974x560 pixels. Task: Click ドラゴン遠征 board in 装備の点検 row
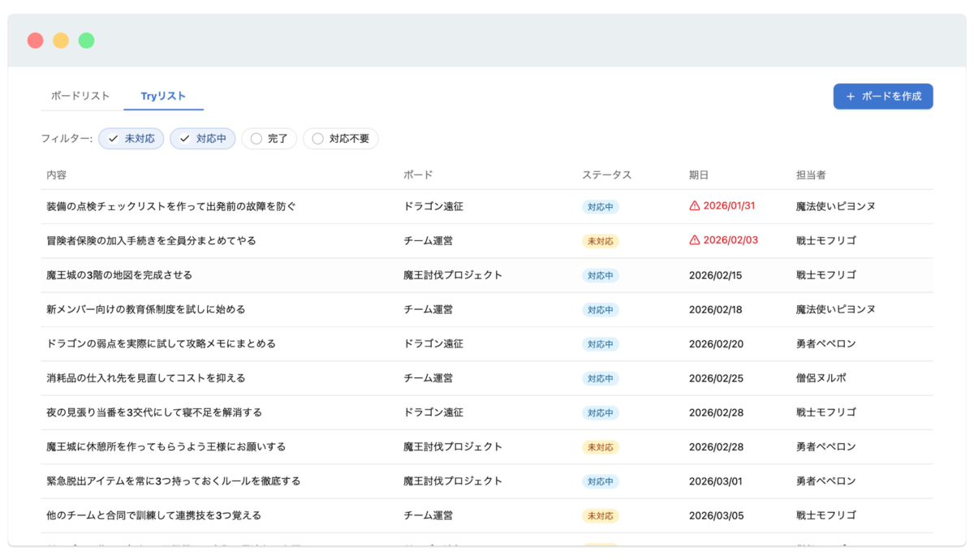point(433,206)
